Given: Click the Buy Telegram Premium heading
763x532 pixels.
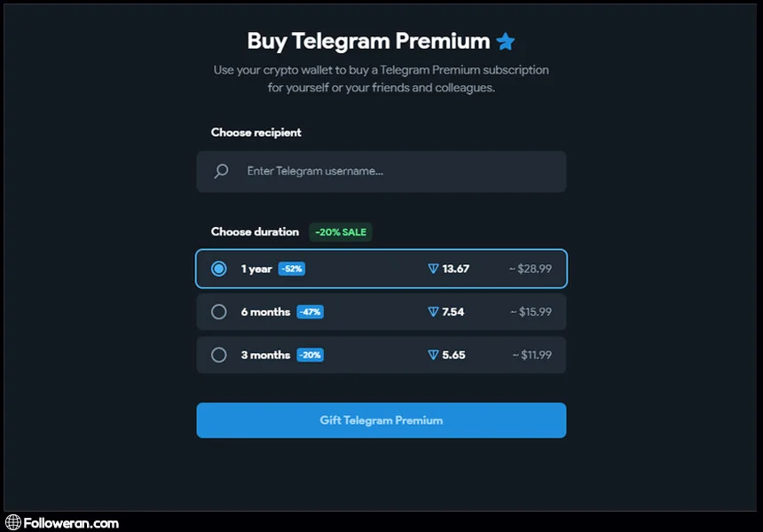Looking at the screenshot, I should coord(368,41).
